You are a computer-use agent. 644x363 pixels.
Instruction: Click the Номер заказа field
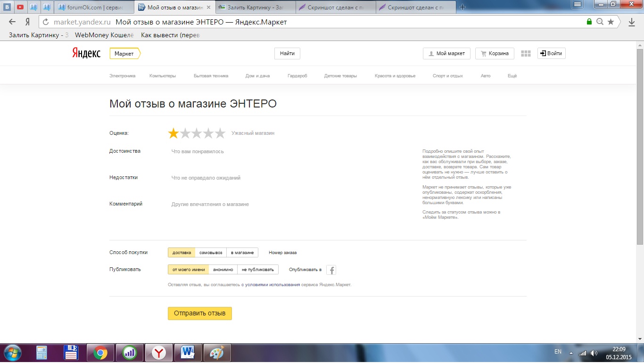coord(283,253)
